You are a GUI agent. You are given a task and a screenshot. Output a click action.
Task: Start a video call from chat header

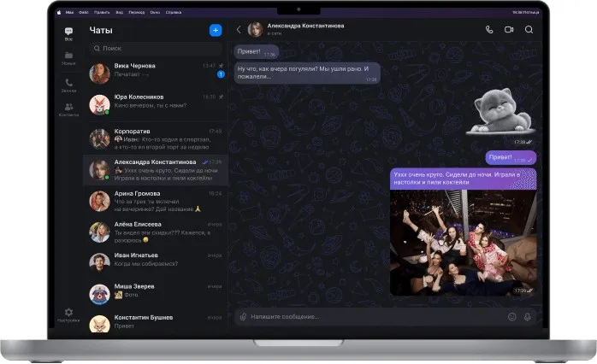point(509,30)
